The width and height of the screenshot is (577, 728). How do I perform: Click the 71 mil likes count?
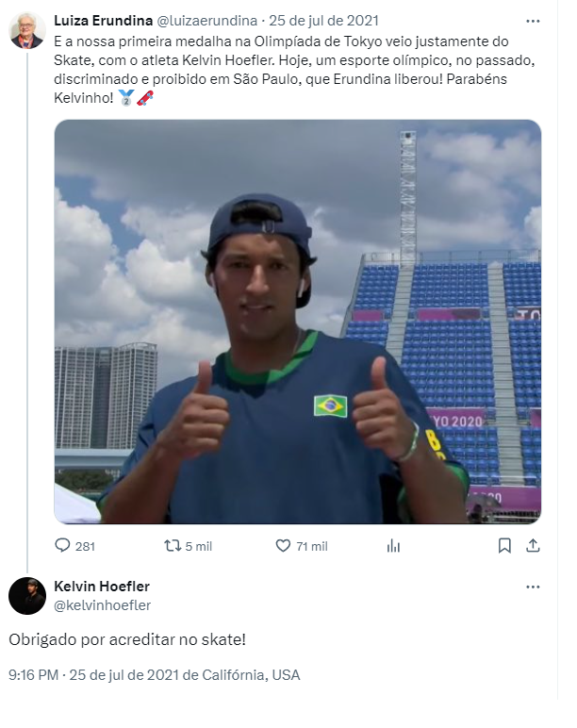[311, 546]
